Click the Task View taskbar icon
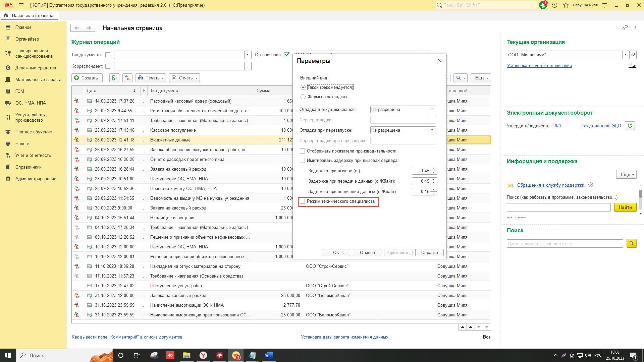 tap(137, 355)
